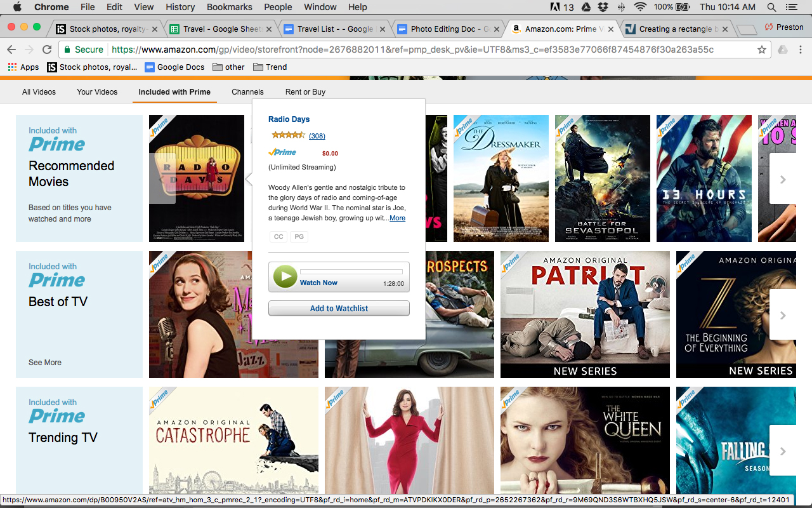This screenshot has height=508, width=812.
Task: Open the other bookmarks folder
Action: (229, 67)
